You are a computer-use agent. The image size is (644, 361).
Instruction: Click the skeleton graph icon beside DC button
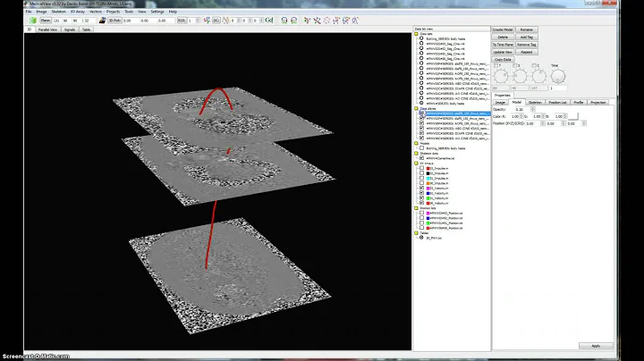(225, 21)
